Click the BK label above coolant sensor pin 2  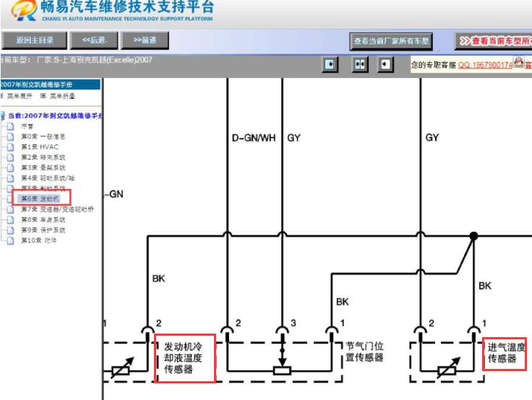158,279
